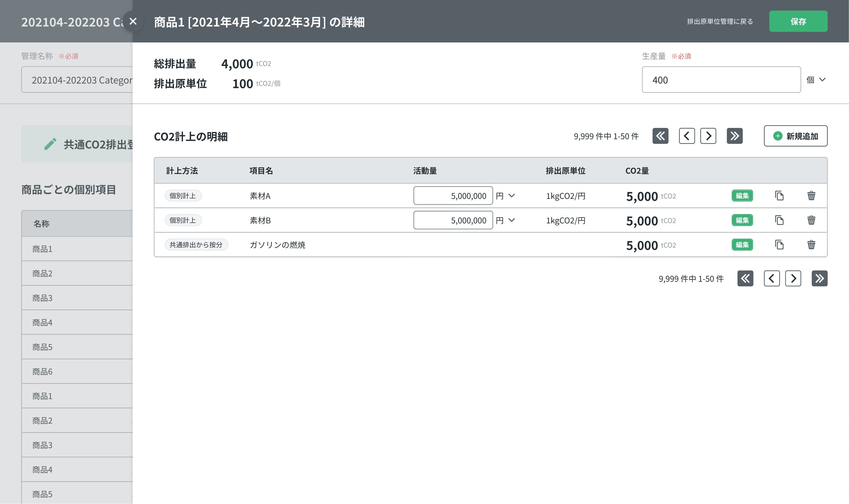This screenshot has height=504, width=849.
Task: Click 排出原単位管理に戻る link
Action: (x=720, y=21)
